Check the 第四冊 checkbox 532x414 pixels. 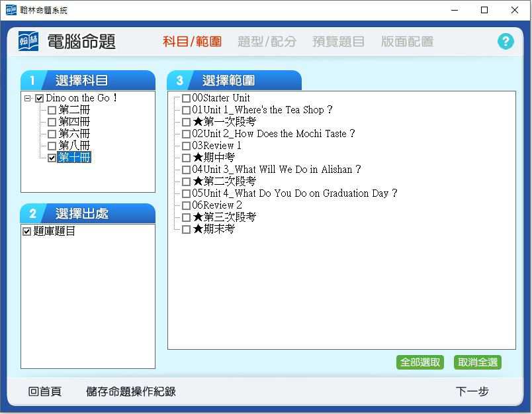[x=52, y=122]
